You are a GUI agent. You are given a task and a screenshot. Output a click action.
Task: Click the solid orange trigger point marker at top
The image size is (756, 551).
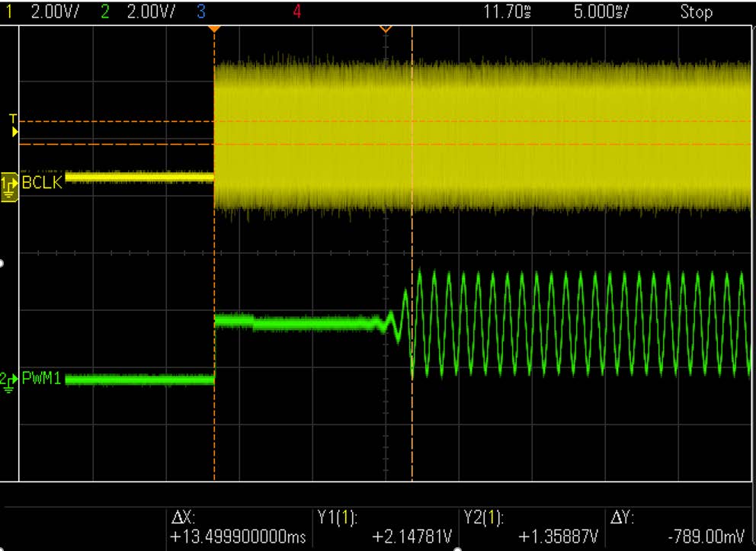coord(215,29)
